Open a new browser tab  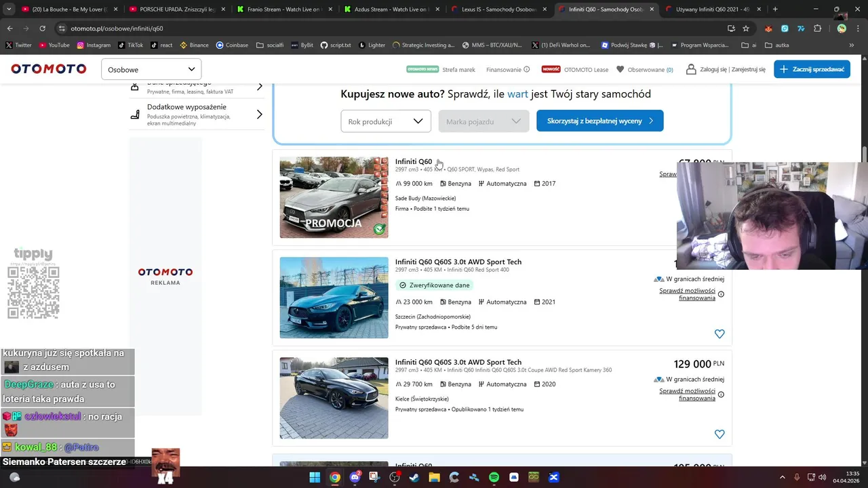coord(775,9)
